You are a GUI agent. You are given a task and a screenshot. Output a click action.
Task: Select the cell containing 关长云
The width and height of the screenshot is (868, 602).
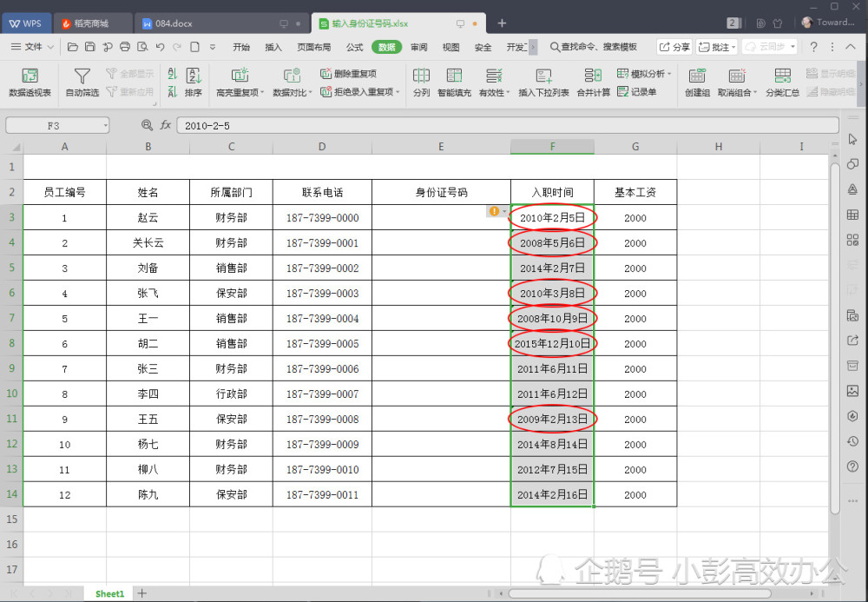coord(148,242)
